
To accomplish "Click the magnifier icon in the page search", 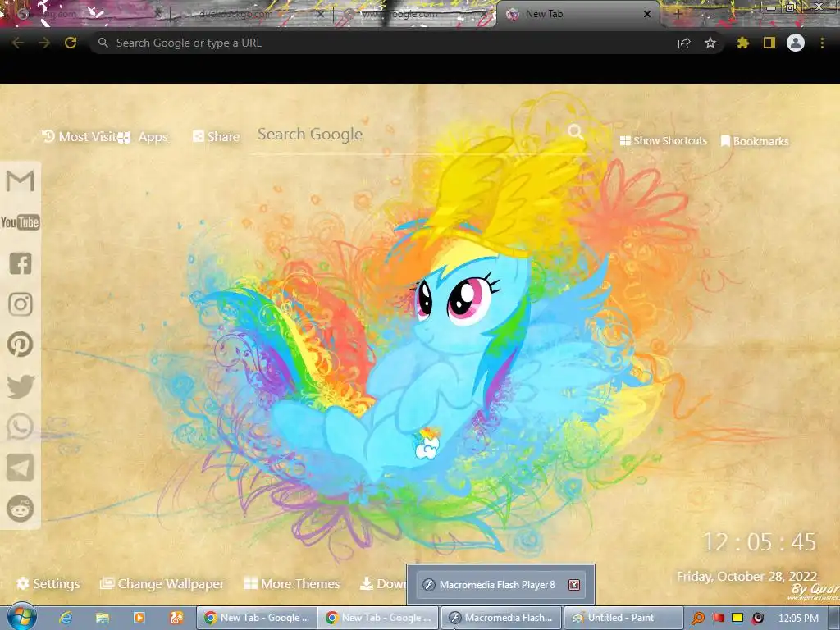I will point(575,131).
